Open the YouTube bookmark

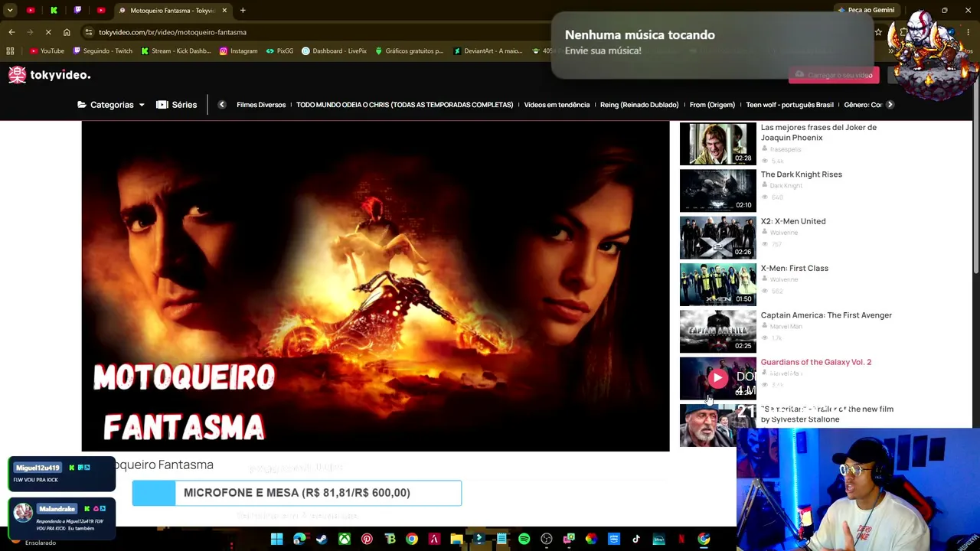(47, 51)
